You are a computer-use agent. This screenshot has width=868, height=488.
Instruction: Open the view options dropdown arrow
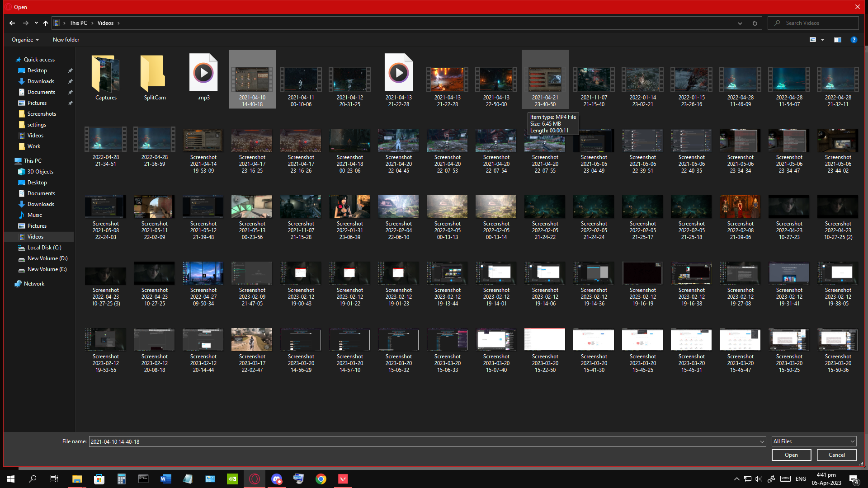[x=822, y=40]
